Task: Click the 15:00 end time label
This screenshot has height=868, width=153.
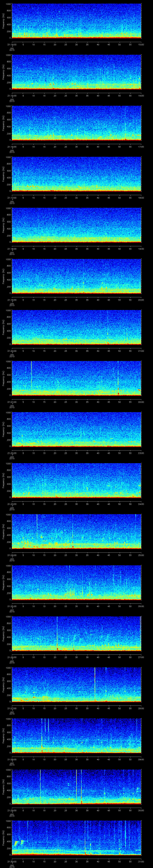Action: tap(141, 44)
